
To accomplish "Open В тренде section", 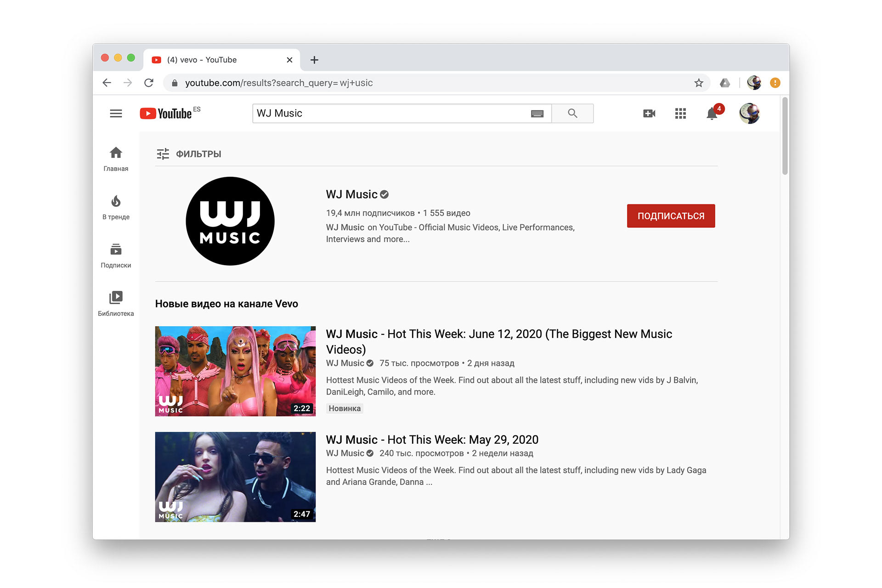I will 116,207.
